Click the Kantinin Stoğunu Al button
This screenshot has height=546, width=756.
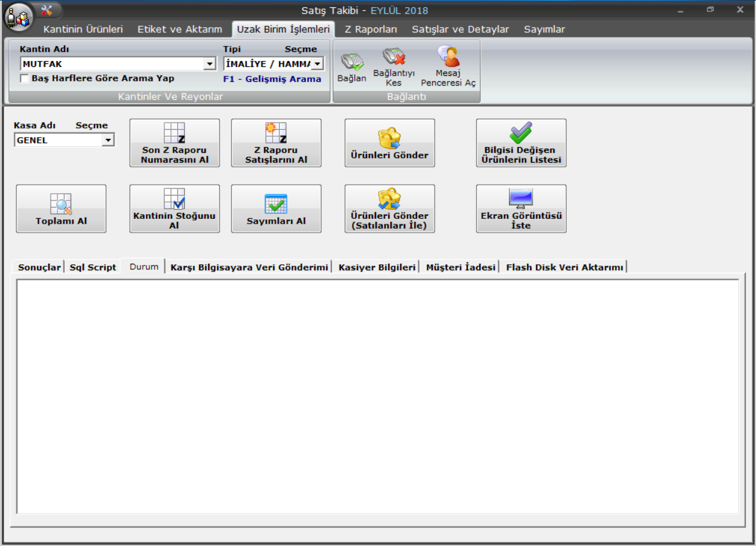click(x=175, y=209)
